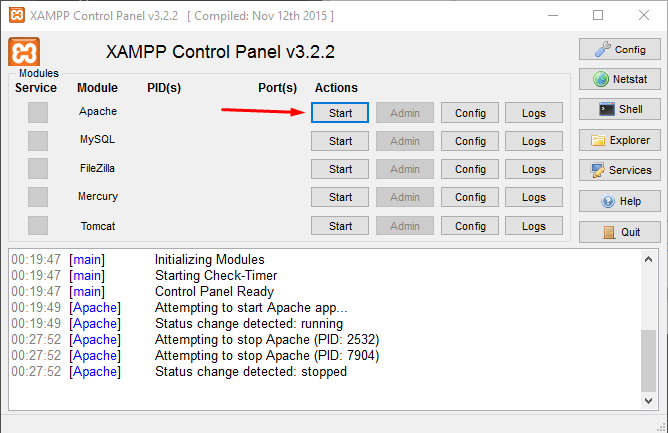Viewport: 668px width, 433px height.
Task: Start the Mercury module
Action: click(340, 197)
